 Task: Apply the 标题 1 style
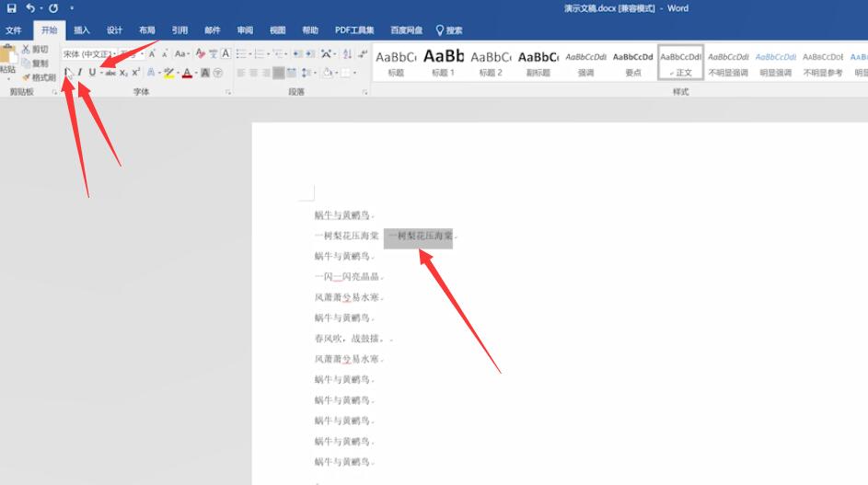tap(444, 63)
